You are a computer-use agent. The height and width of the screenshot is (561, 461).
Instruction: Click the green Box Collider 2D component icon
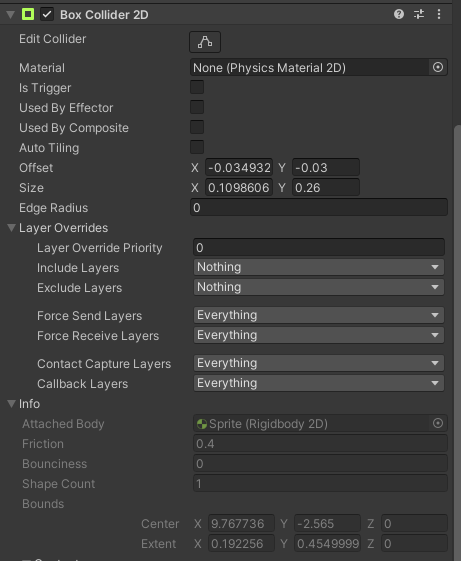click(x=28, y=14)
